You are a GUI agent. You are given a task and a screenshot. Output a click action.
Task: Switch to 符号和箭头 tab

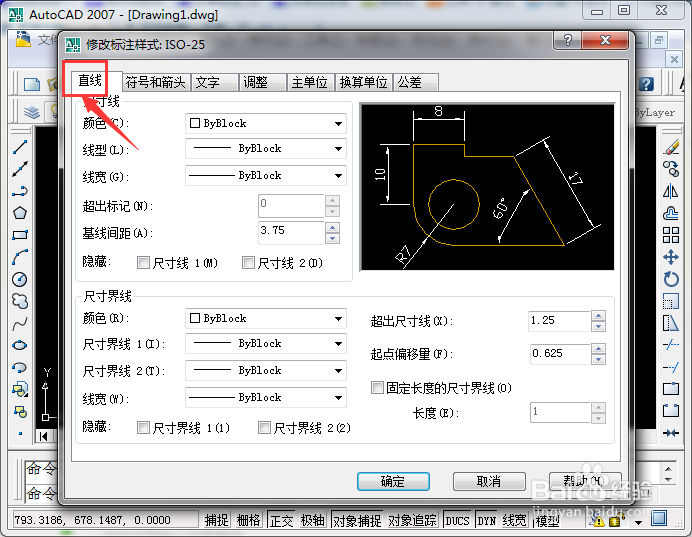(x=155, y=82)
